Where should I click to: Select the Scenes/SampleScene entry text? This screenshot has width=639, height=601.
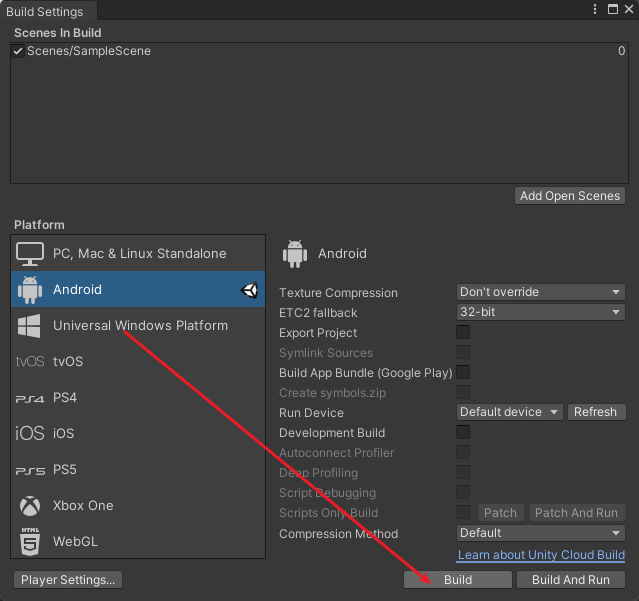pyautogui.click(x=89, y=51)
